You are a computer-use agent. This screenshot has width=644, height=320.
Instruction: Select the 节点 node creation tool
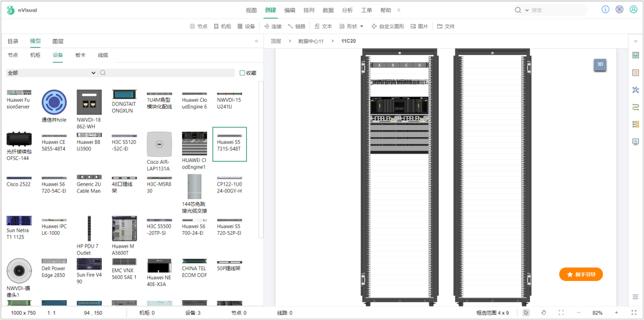tap(199, 26)
